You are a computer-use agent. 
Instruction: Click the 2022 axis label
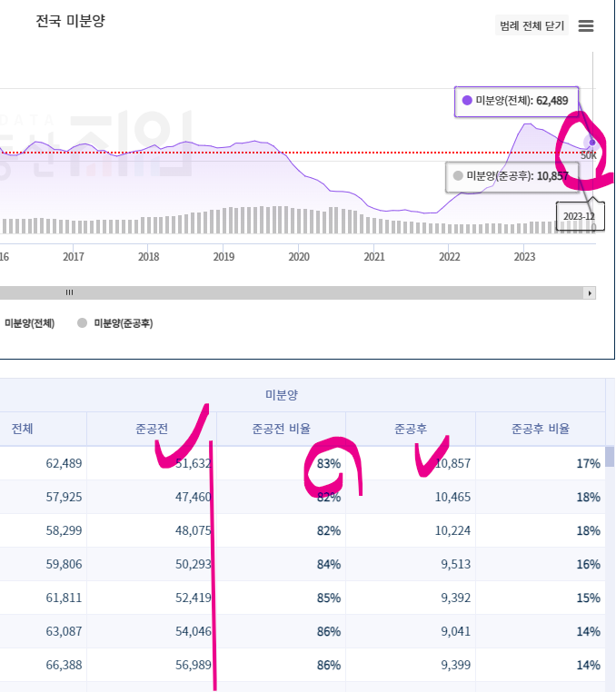(x=450, y=256)
